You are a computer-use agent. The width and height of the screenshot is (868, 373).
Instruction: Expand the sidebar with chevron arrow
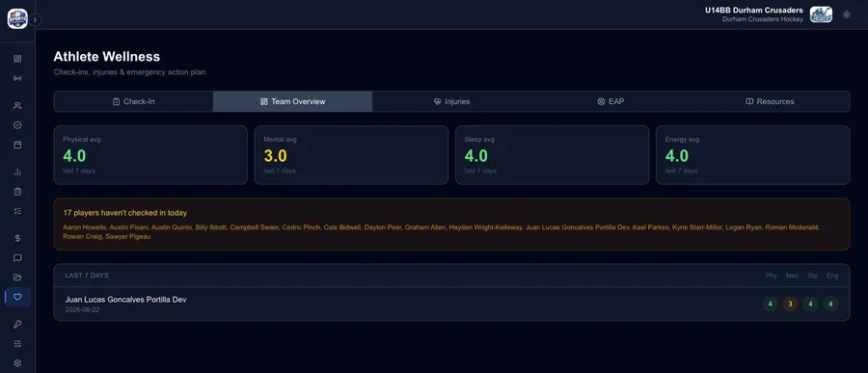35,20
